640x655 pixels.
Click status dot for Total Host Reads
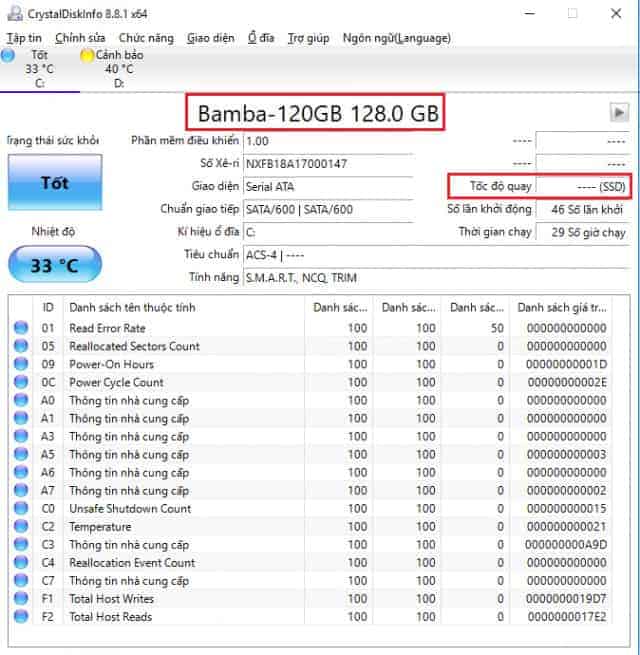tap(21, 616)
